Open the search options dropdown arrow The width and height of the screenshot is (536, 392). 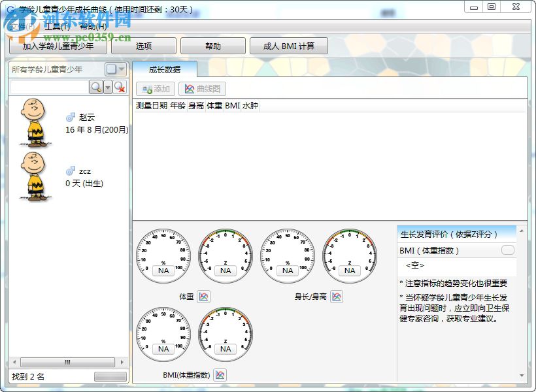point(108,88)
